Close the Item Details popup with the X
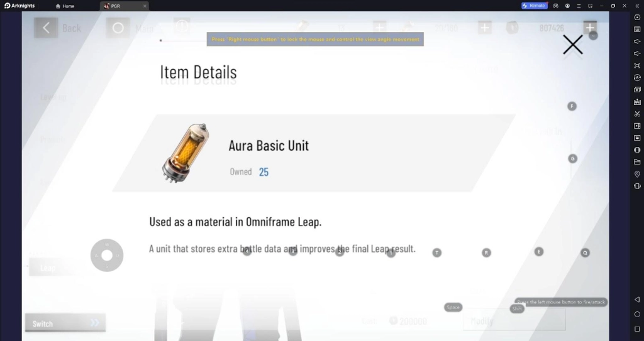644x341 pixels. pyautogui.click(x=572, y=45)
